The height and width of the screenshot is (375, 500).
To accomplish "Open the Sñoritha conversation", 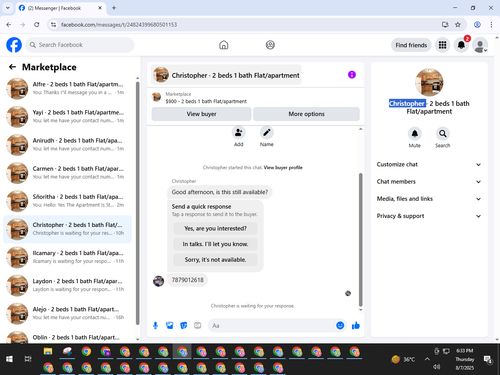I will pyautogui.click(x=68, y=201).
